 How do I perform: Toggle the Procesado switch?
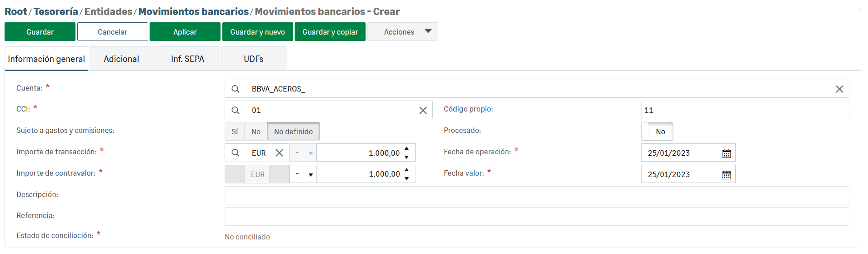coord(657,132)
